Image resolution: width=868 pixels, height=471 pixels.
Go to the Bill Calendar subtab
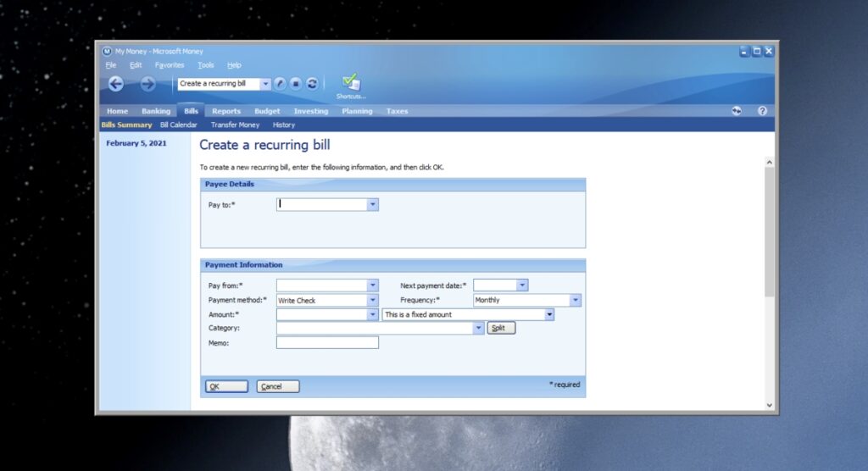pyautogui.click(x=179, y=125)
